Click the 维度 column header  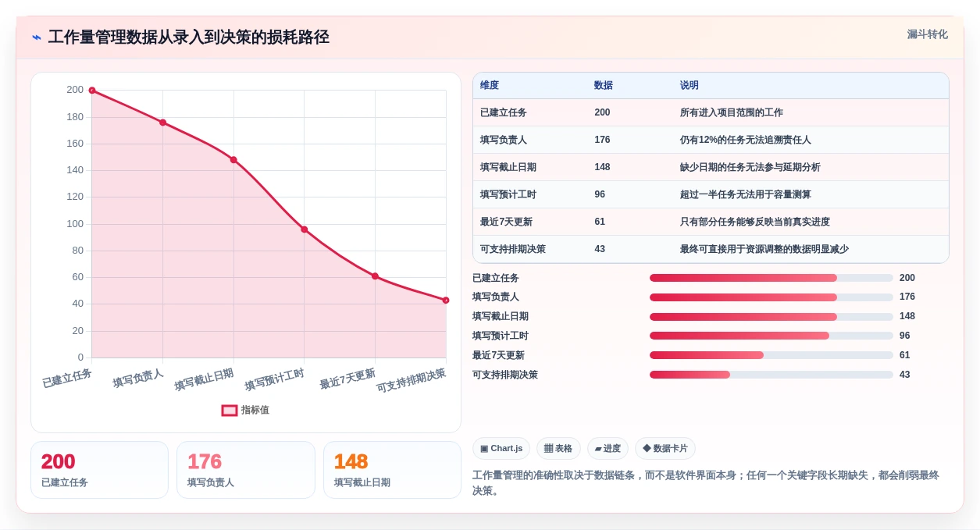coord(490,86)
